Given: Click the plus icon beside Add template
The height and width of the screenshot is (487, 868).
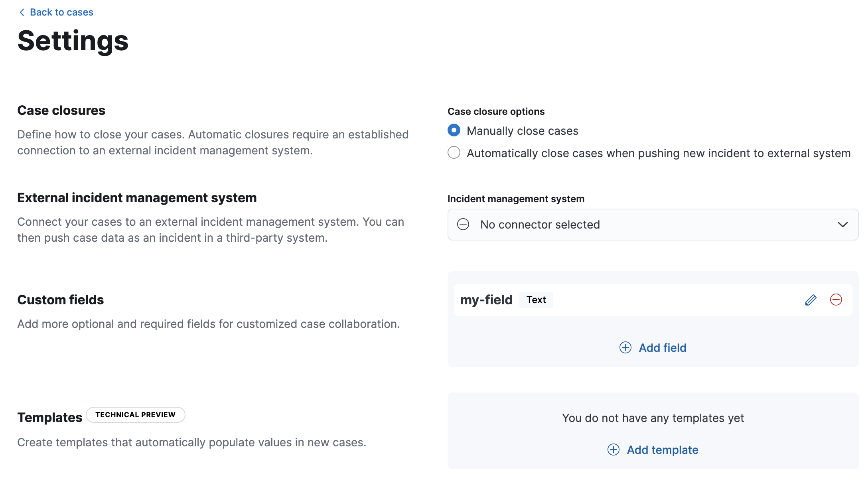Looking at the screenshot, I should (x=613, y=450).
